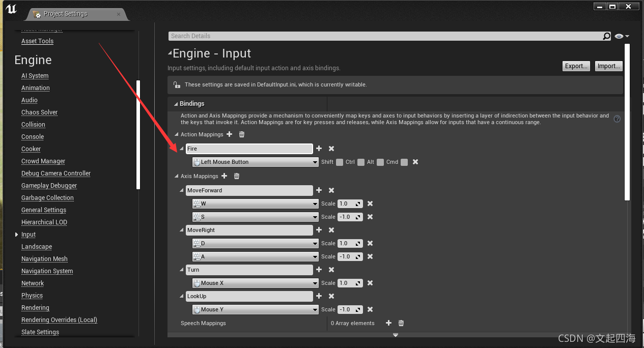The width and height of the screenshot is (644, 348).
Task: Open the D key dropdown
Action: pyautogui.click(x=256, y=243)
